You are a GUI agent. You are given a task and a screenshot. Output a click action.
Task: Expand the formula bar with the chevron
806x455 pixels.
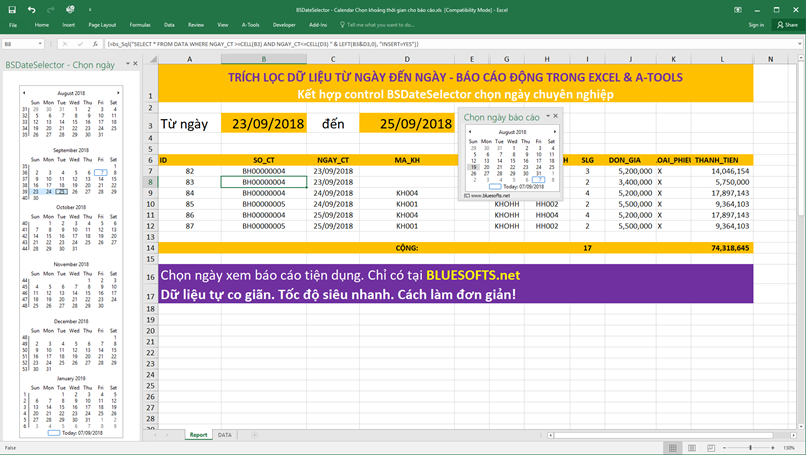tap(800, 44)
